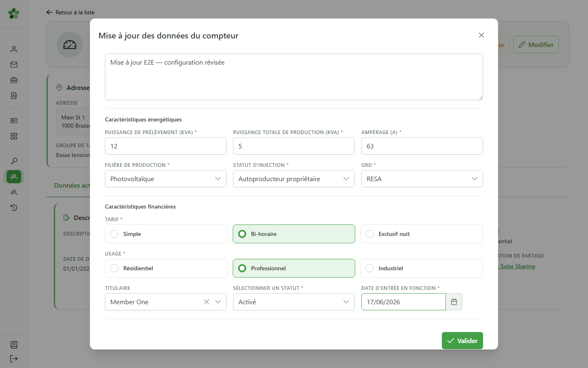Viewport: 588px width, 368px height.
Task: Focus the Puissance totale de production field
Action: (x=294, y=146)
